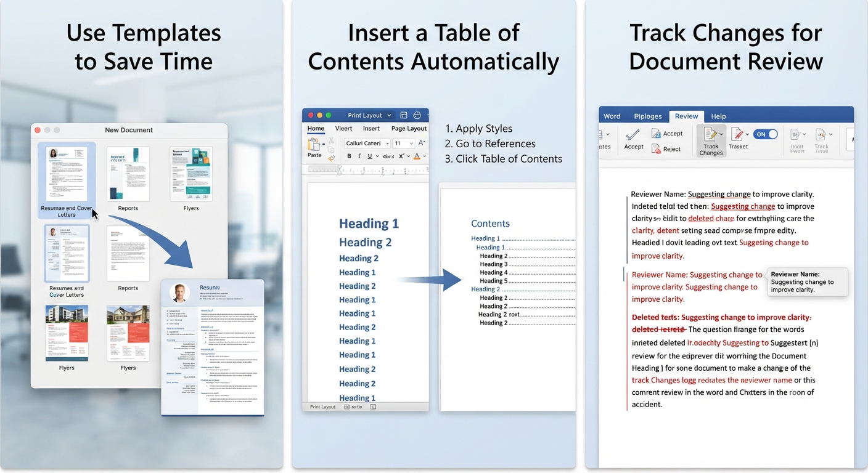Viewport: 868px width, 473px height.
Task: Click the font color A icon
Action: pyautogui.click(x=417, y=156)
